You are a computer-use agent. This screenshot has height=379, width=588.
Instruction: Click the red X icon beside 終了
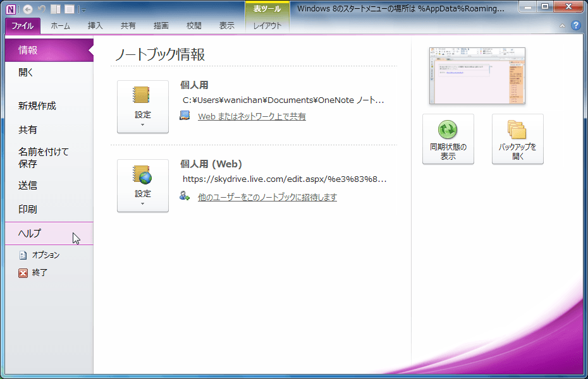point(23,273)
